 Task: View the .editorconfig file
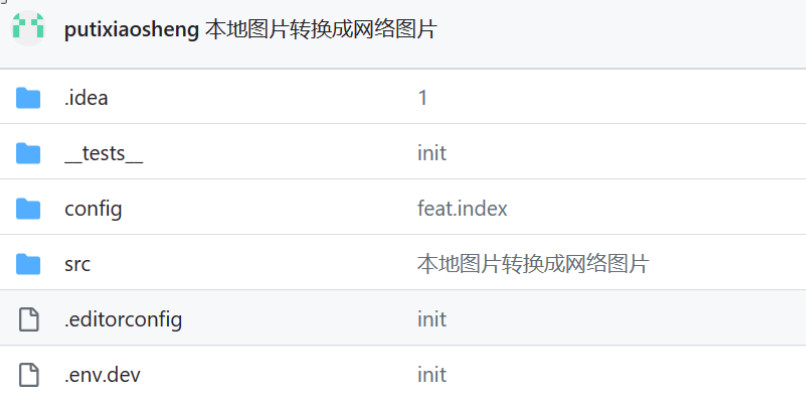pyautogui.click(x=123, y=320)
